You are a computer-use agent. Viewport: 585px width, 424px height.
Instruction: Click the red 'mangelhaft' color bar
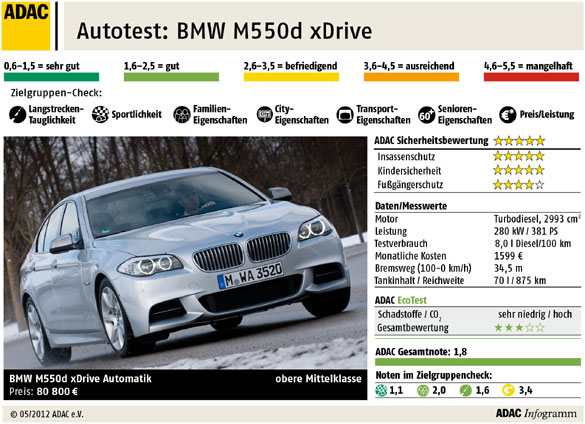531,77
